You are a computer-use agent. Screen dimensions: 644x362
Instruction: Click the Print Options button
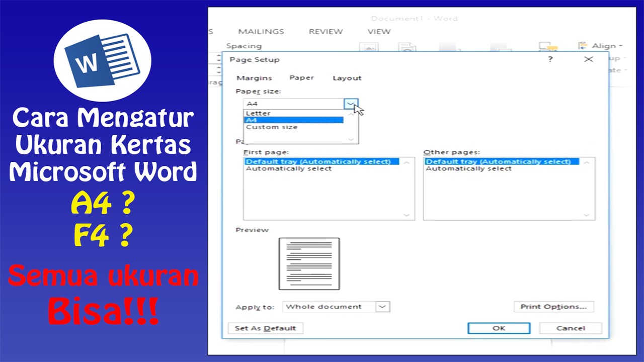554,307
